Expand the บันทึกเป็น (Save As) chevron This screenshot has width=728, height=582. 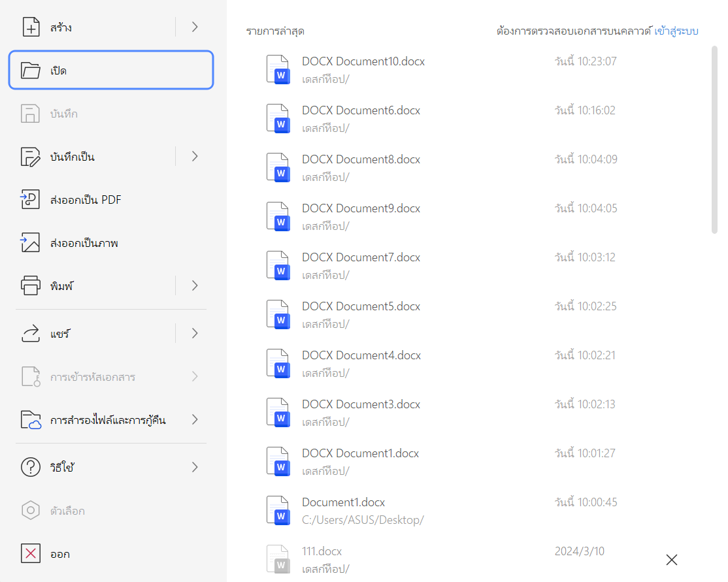point(194,156)
